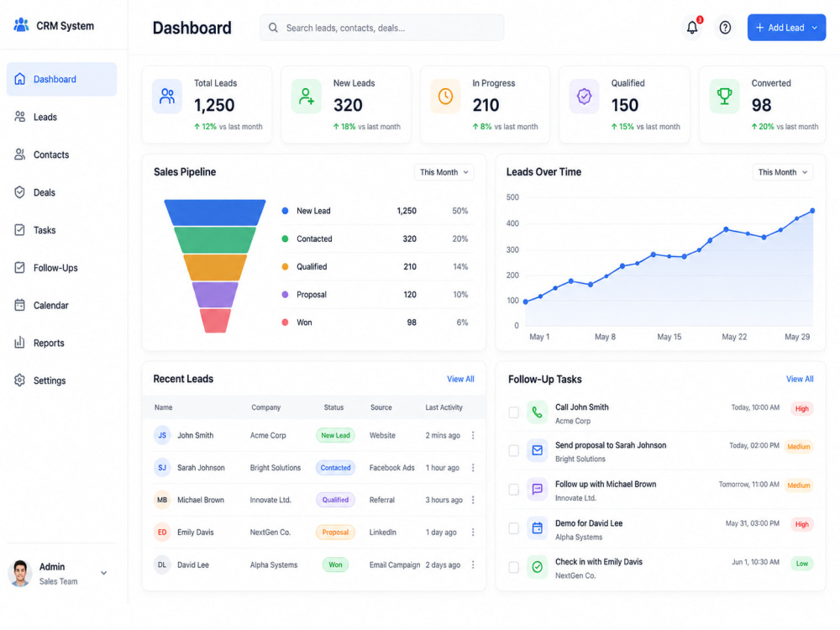Screen dimensions: 840x630
Task: Click the mail icon for Send proposal task
Action: pyautogui.click(x=537, y=450)
